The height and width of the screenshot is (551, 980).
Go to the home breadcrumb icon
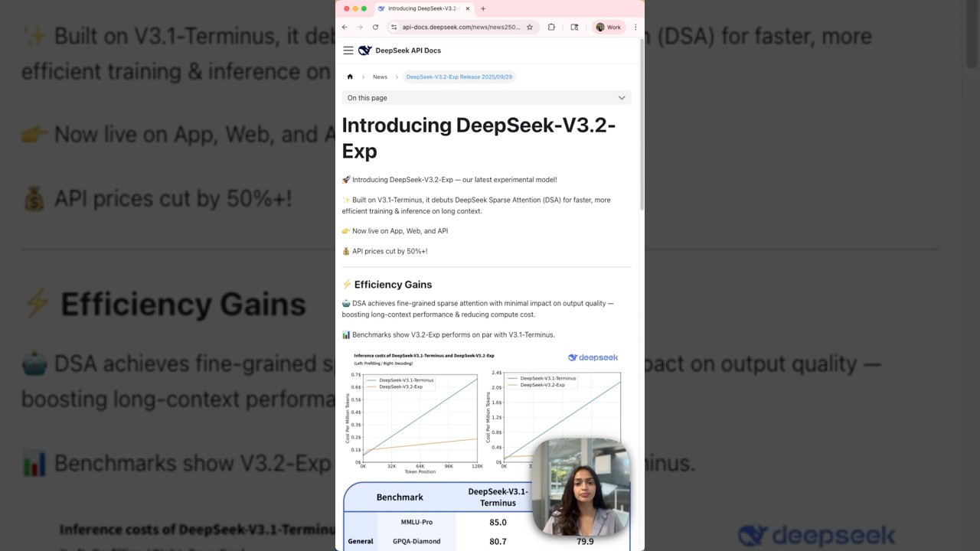[x=350, y=77]
